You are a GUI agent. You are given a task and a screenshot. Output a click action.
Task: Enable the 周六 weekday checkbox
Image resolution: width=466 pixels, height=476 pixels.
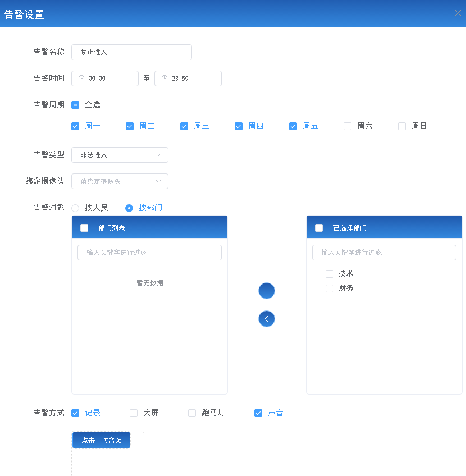(x=347, y=126)
